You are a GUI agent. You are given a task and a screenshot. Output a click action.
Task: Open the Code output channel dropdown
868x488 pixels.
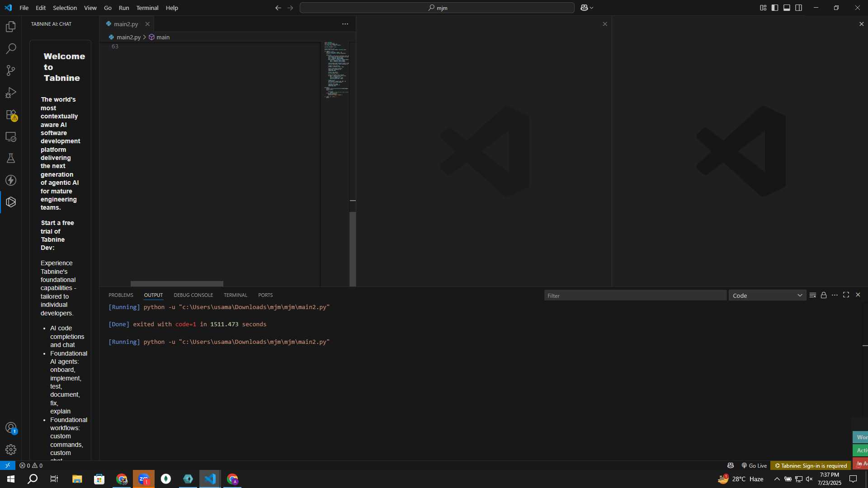click(x=767, y=296)
